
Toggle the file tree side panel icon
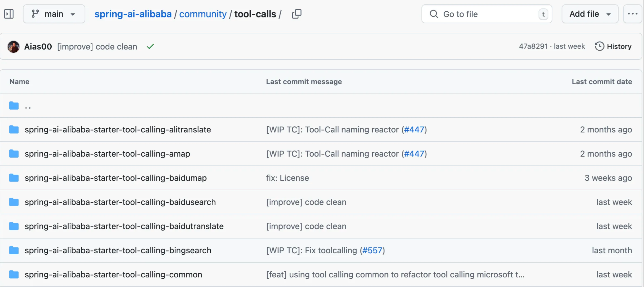pyautogui.click(x=9, y=14)
